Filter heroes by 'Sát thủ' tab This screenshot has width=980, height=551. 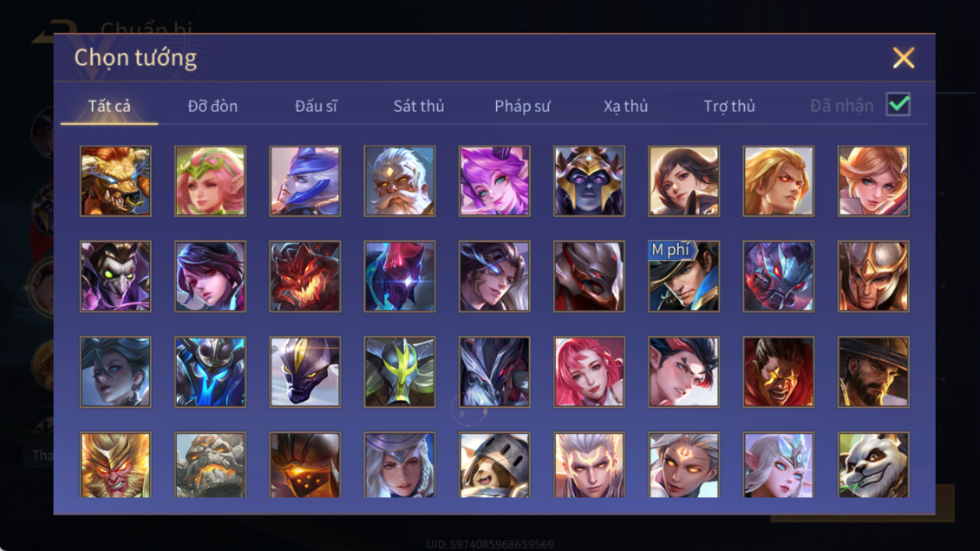click(419, 107)
